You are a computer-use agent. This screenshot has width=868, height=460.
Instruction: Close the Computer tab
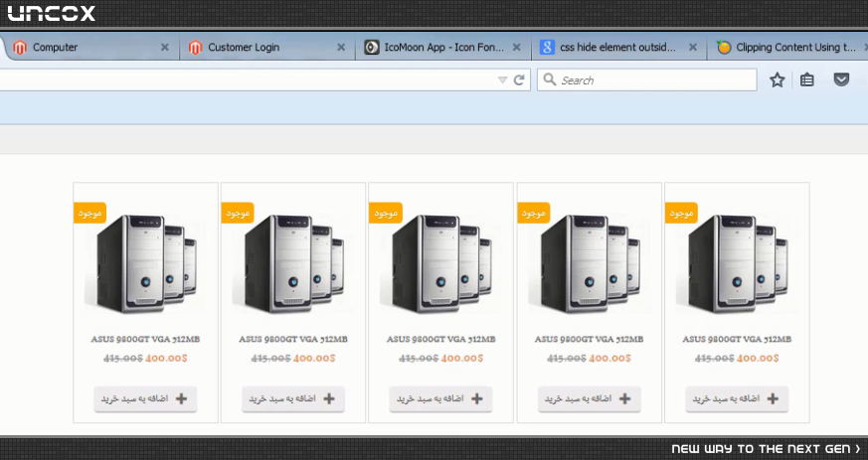[x=164, y=48]
